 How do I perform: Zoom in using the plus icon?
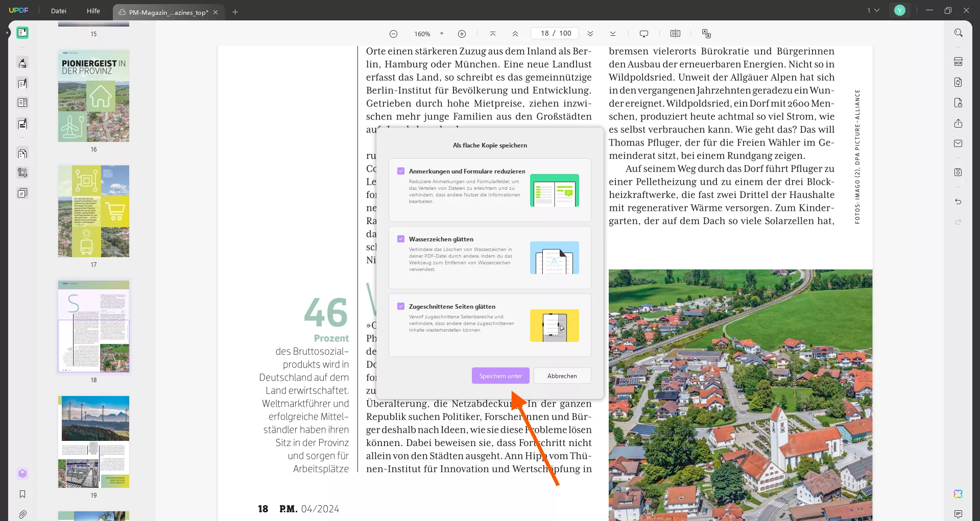pos(462,33)
